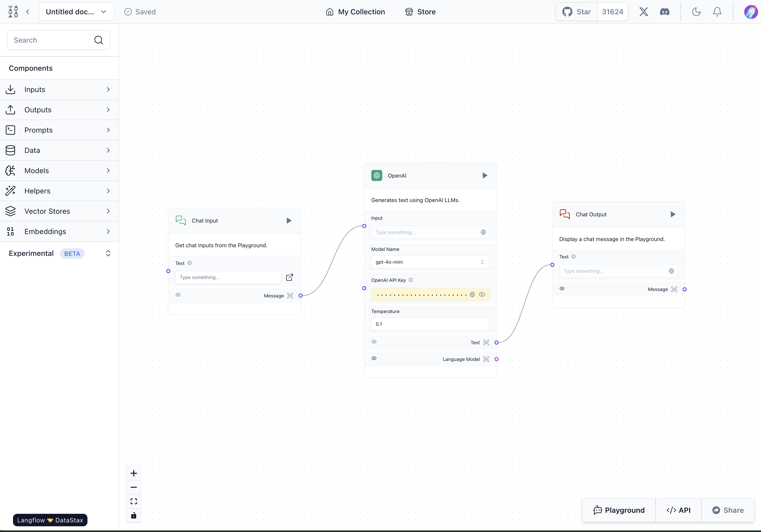The width and height of the screenshot is (761, 532).
Task: Zoom in on the canvas
Action: (x=134, y=473)
